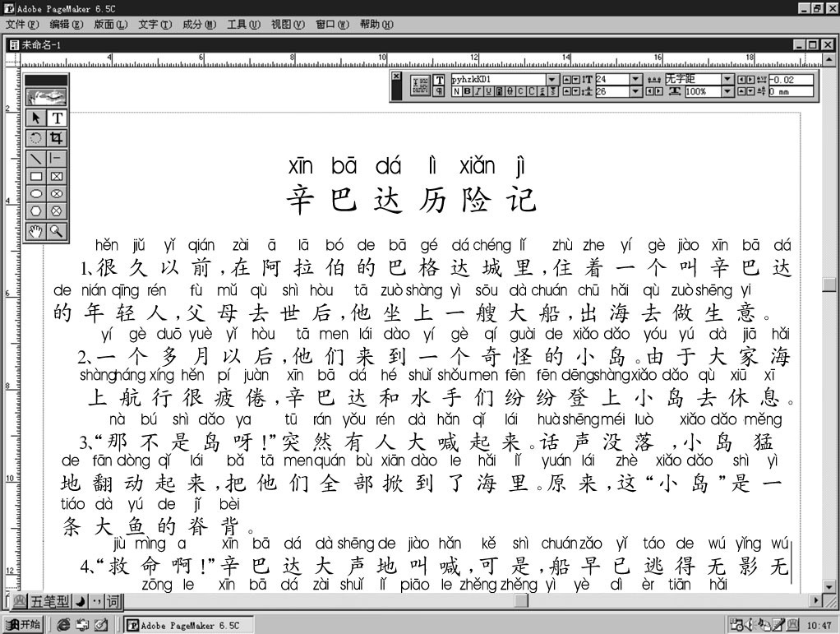840x634 pixels.
Task: Close the control palette
Action: click(396, 76)
